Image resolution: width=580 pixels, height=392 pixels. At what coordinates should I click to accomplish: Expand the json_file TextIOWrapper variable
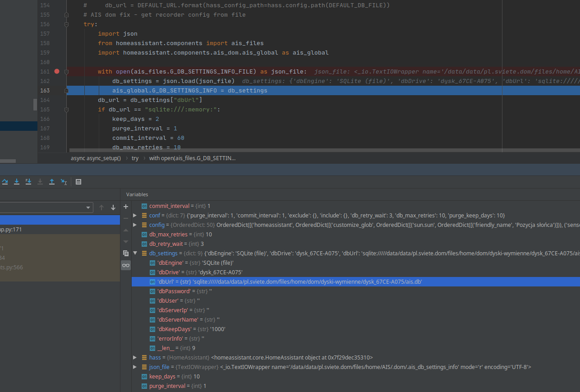[x=135, y=367]
